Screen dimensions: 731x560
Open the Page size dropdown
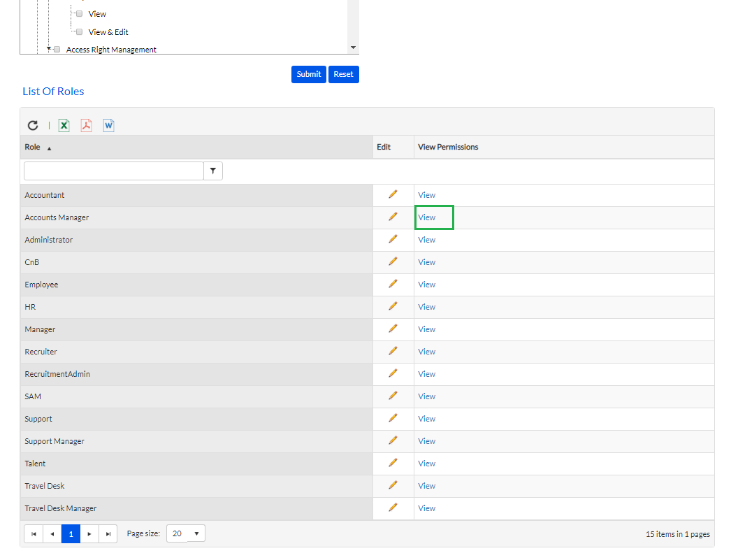pyautogui.click(x=186, y=534)
